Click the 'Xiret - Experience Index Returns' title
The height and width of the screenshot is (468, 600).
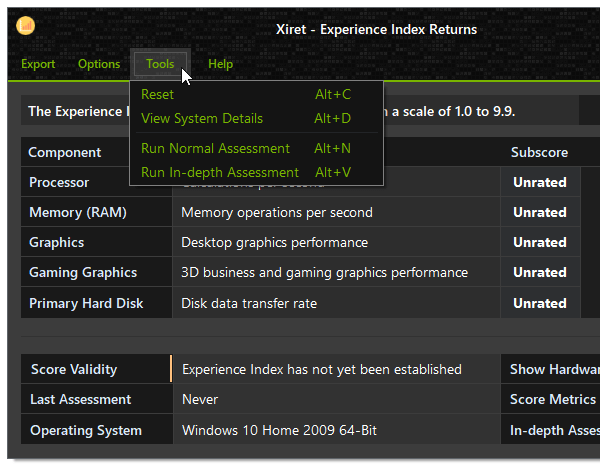coord(377,29)
